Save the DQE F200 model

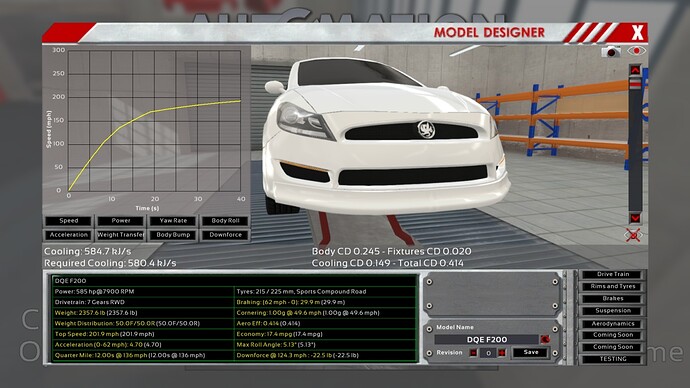(531, 352)
